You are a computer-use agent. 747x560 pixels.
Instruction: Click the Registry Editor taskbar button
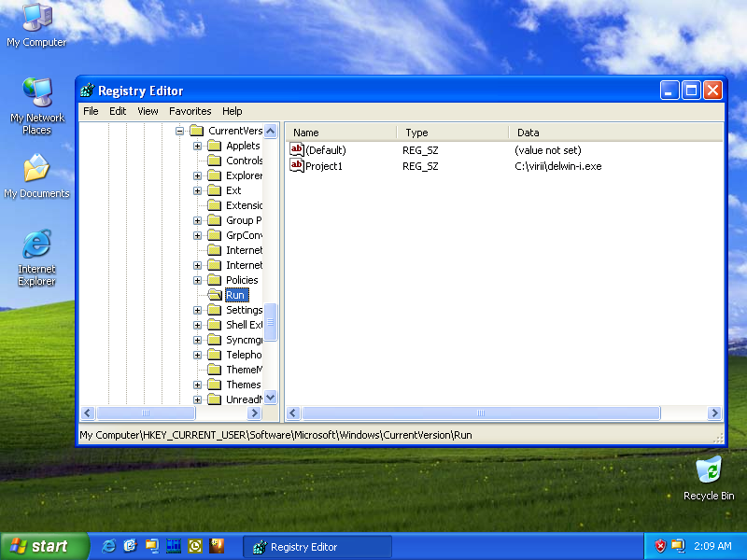point(317,547)
